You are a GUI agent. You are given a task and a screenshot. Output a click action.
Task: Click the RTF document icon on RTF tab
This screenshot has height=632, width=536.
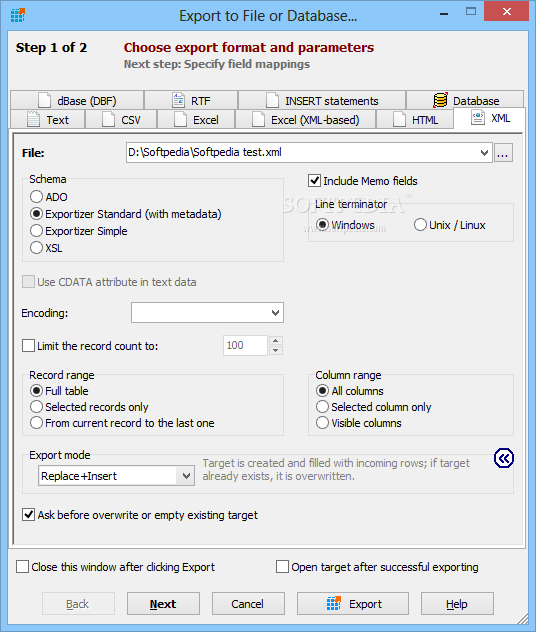(x=178, y=100)
